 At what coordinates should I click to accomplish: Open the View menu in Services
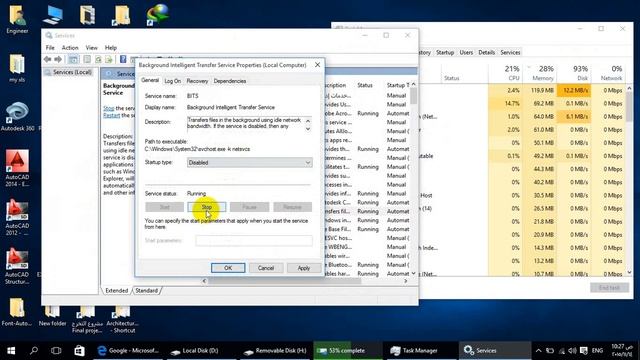point(91,48)
